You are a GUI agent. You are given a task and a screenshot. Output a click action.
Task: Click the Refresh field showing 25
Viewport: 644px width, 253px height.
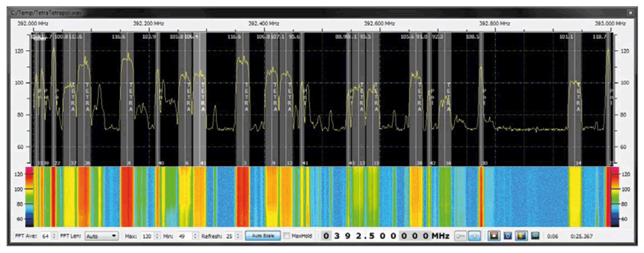coord(230,236)
